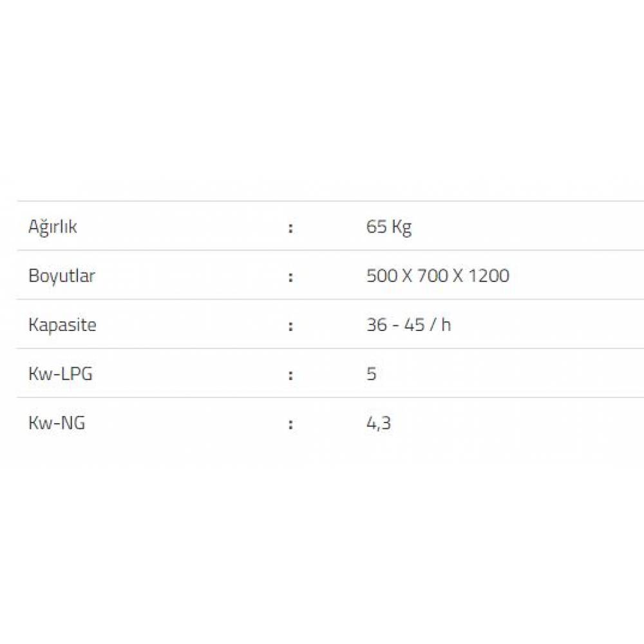Click the Kw-NG row label
Screen dimensions: 644x644
coord(57,423)
